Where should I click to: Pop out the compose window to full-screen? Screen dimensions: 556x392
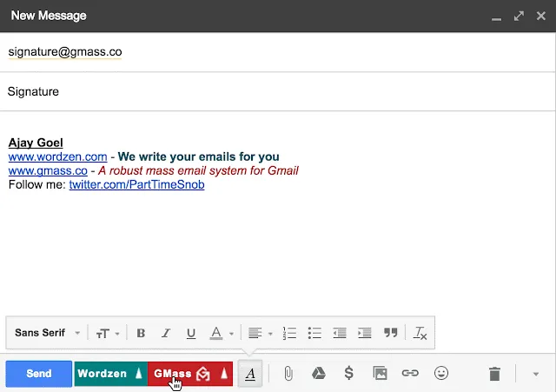[519, 16]
